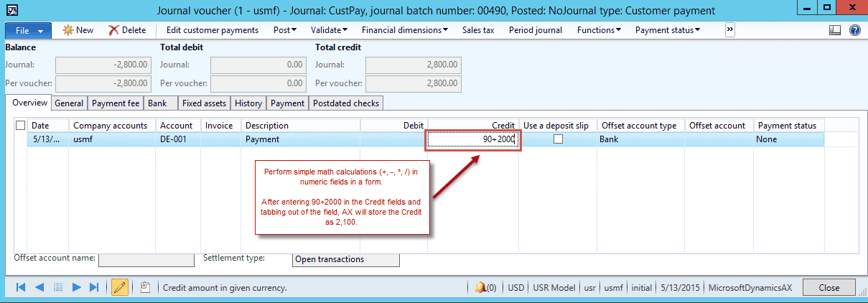The image size is (868, 303).
Task: Click the Date cell 5/13/...
Action: pyautogui.click(x=48, y=139)
